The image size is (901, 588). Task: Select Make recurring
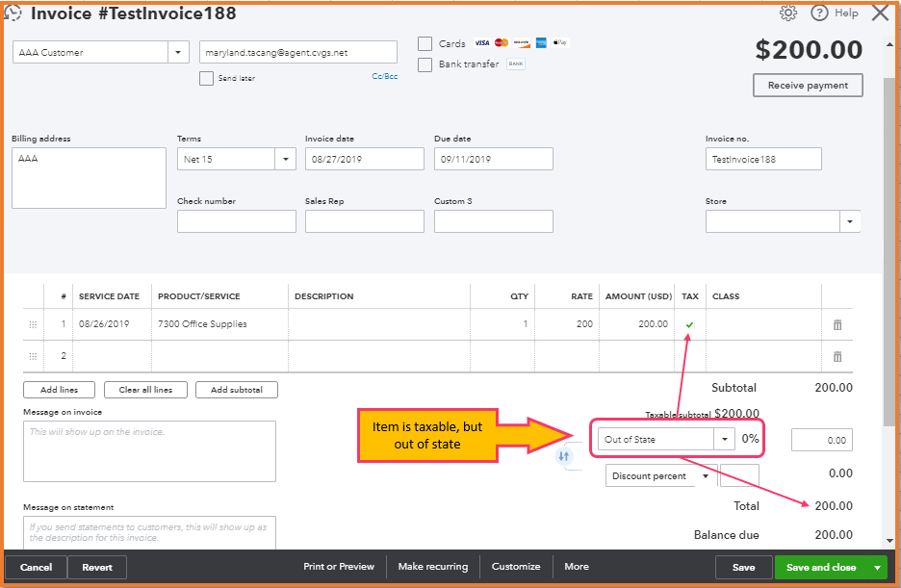coord(433,567)
